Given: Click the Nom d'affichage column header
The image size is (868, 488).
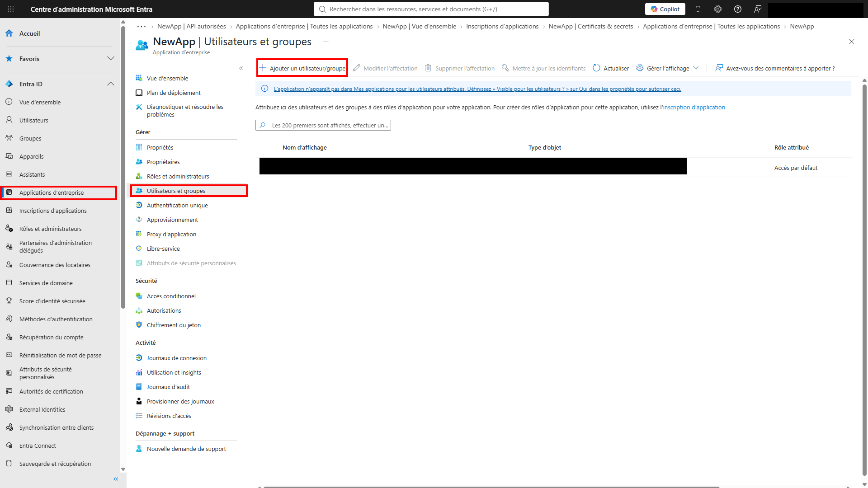Looking at the screenshot, I should 305,147.
